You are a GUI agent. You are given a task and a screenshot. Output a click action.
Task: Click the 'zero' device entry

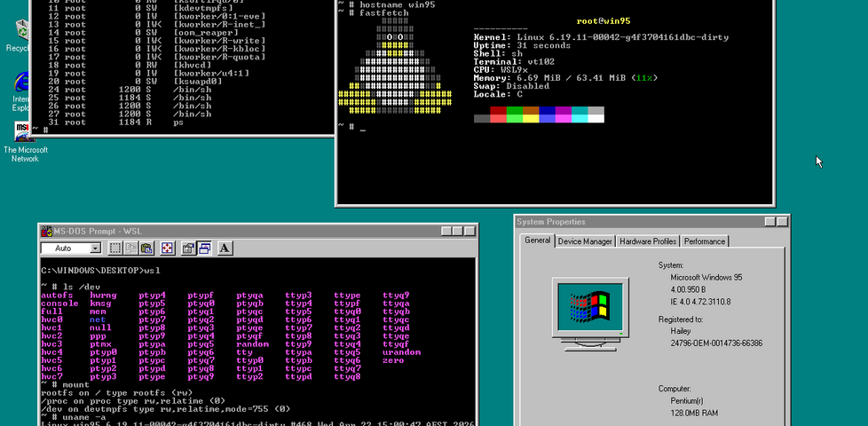click(x=393, y=360)
